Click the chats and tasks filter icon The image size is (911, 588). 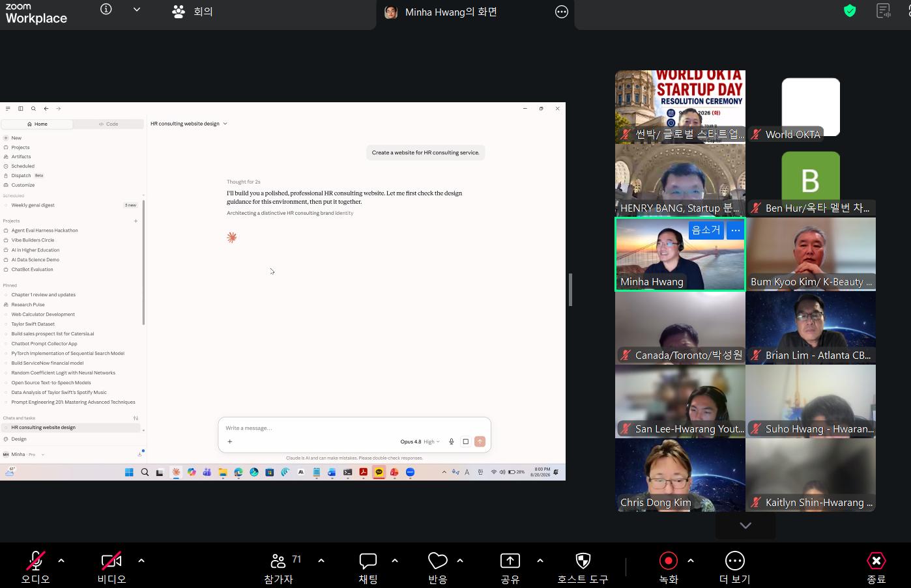(136, 418)
